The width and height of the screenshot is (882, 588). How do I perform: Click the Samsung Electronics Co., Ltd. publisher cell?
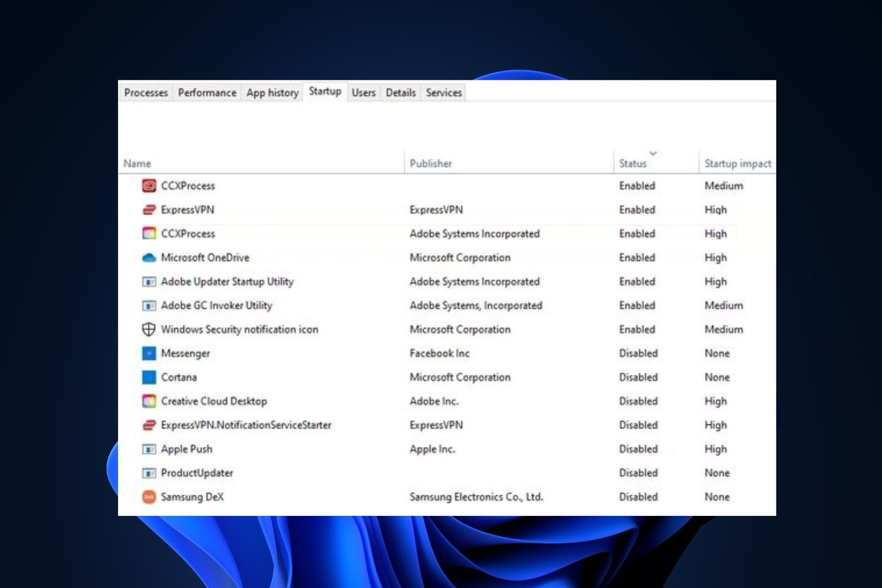[x=476, y=497]
